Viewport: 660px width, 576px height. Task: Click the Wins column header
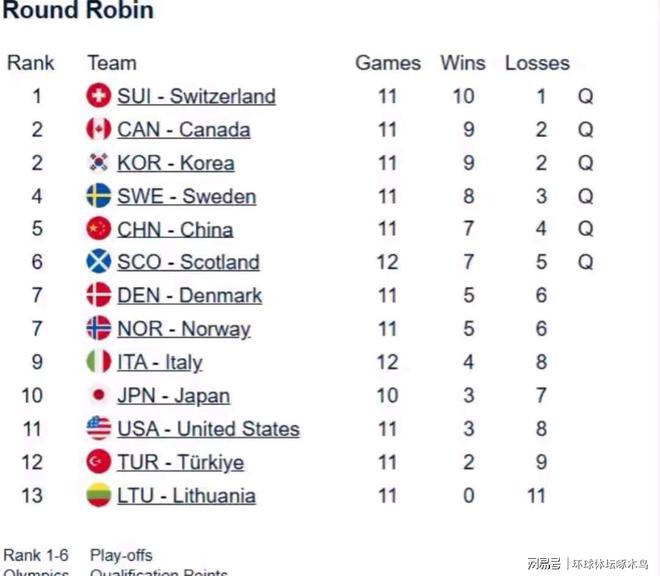(x=463, y=63)
